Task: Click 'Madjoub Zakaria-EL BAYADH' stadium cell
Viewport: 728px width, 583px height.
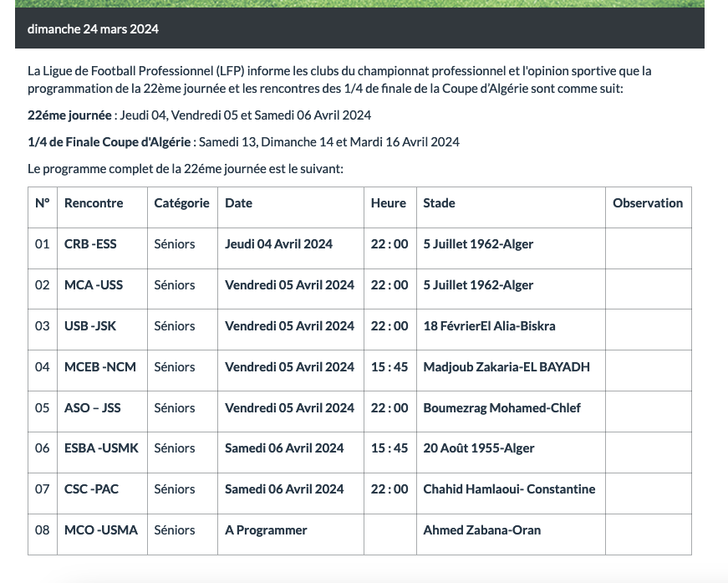Action: click(507, 367)
